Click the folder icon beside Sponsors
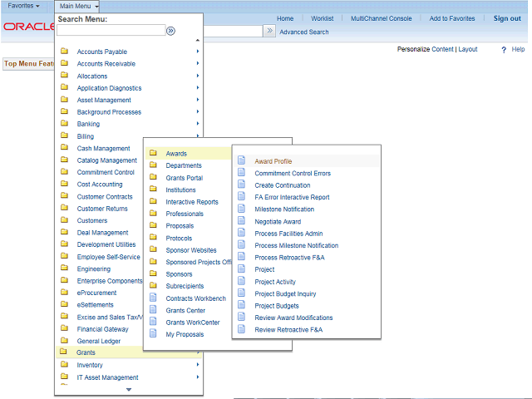The height and width of the screenshot is (399, 532). click(153, 273)
